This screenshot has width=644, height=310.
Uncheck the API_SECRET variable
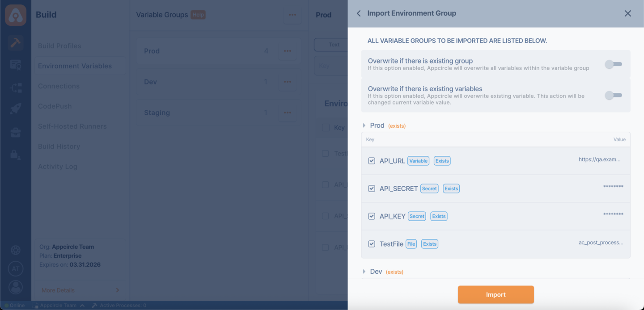coord(371,188)
